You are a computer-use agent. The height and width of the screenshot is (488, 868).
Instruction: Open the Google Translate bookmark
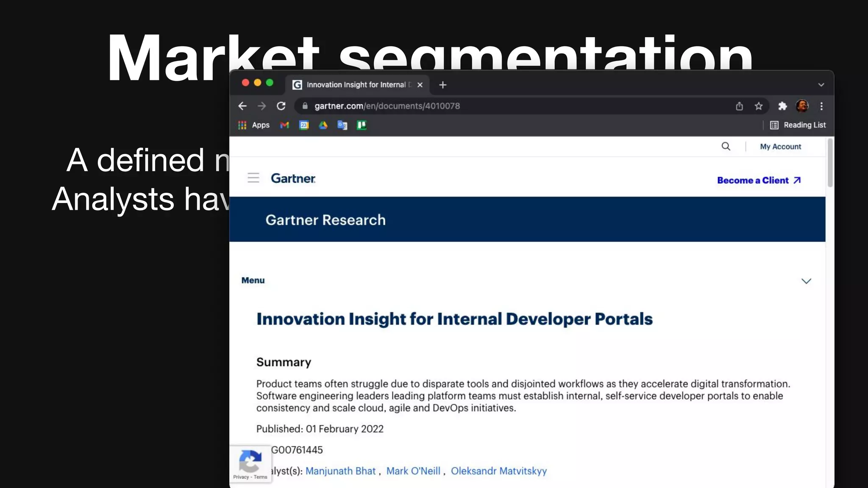point(342,125)
